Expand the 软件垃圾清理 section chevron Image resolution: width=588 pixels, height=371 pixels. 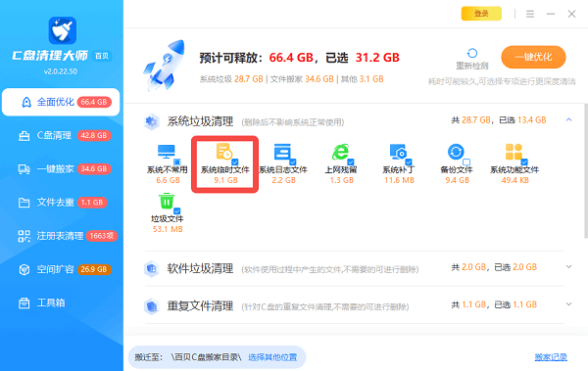[568, 267]
